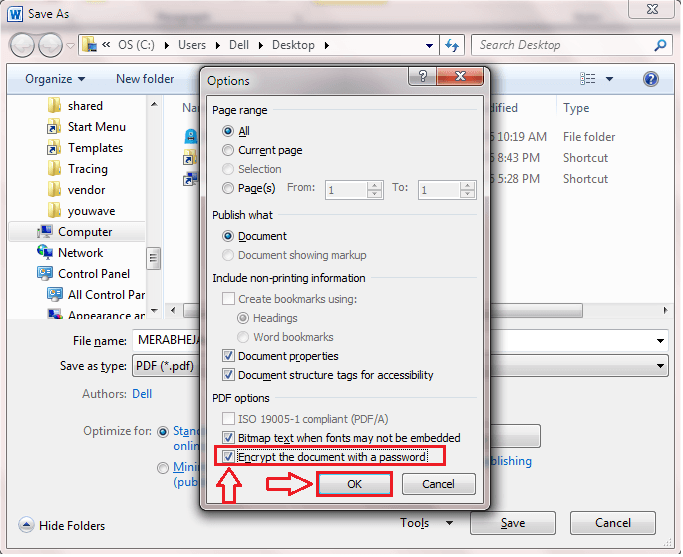Click the Type column header
The image size is (683, 557).
pos(575,108)
